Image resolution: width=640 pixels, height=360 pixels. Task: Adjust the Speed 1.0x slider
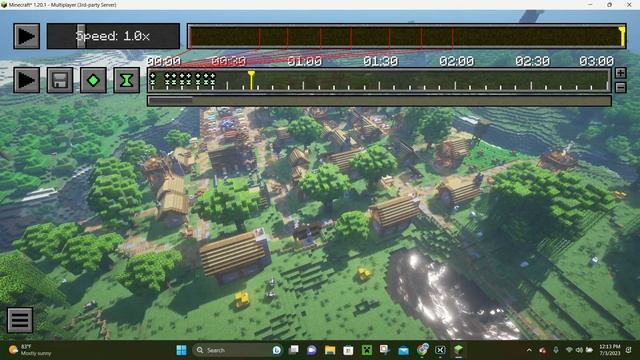(113, 36)
